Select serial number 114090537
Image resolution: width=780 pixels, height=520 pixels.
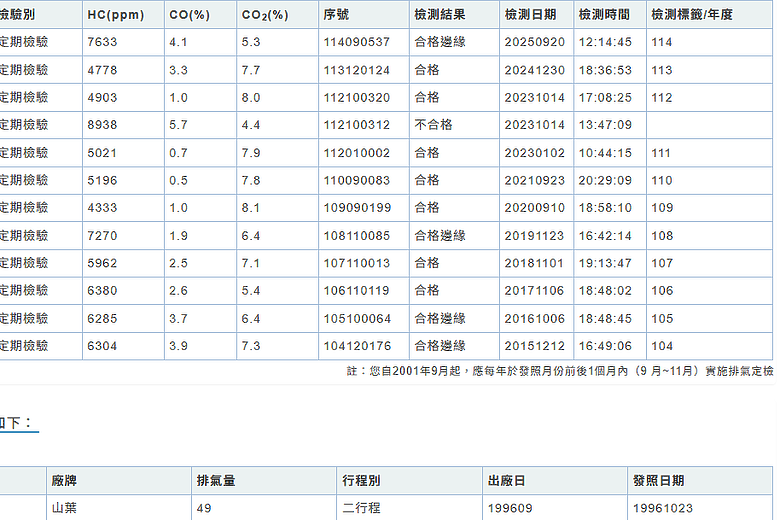click(357, 42)
